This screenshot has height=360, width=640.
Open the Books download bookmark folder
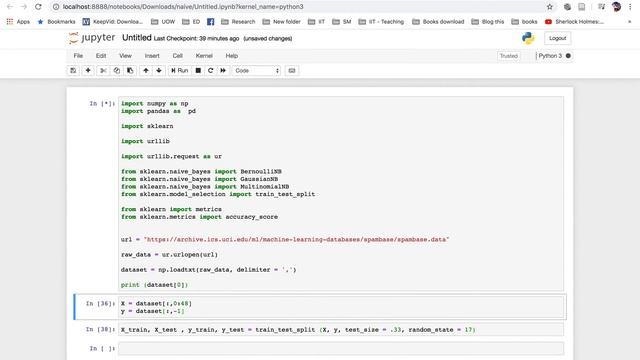pos(438,22)
